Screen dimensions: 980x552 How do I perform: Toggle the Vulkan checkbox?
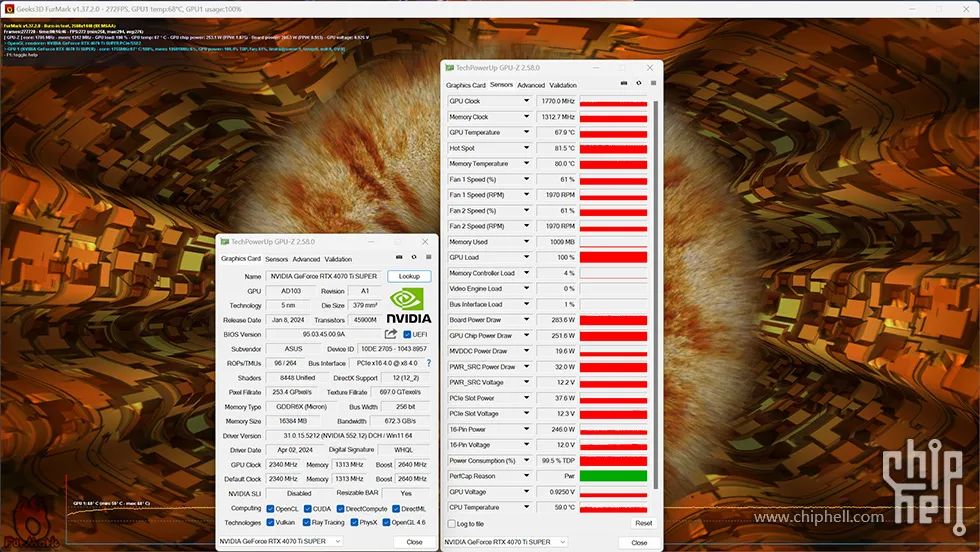point(270,523)
